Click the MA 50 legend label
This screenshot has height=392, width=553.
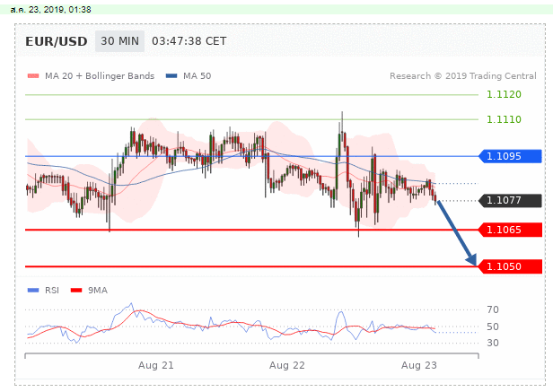pyautogui.click(x=197, y=75)
